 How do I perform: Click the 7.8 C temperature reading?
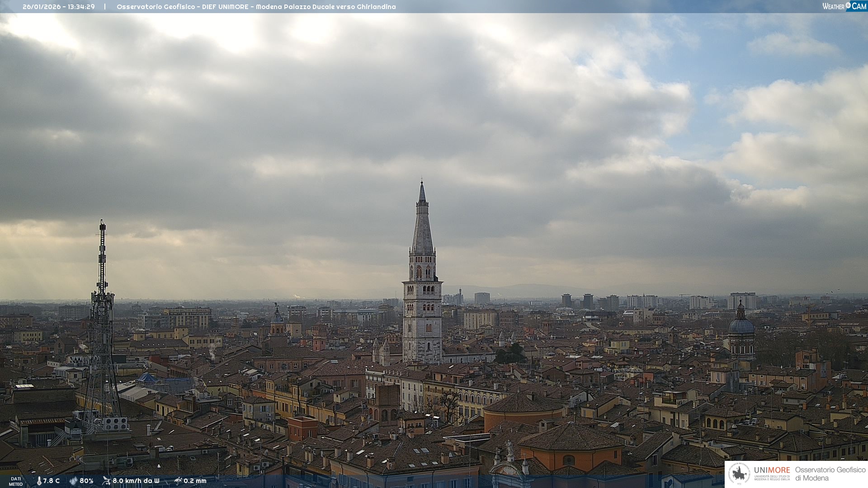click(x=52, y=481)
